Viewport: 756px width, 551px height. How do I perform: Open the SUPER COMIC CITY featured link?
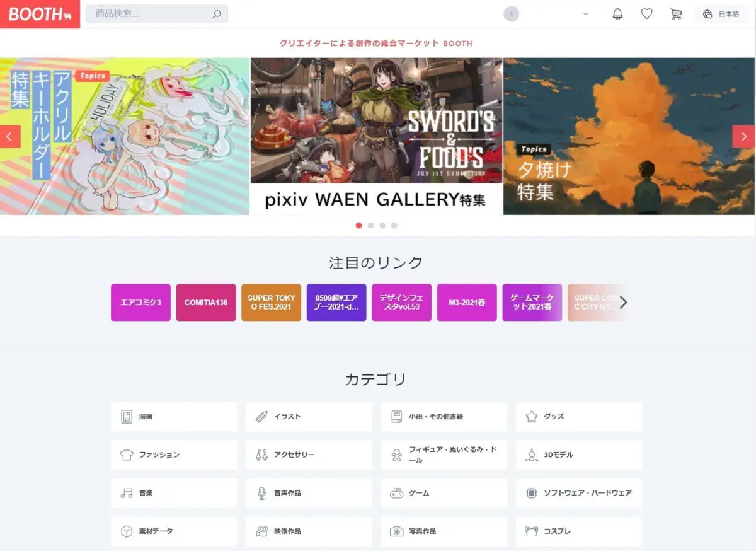tap(595, 303)
